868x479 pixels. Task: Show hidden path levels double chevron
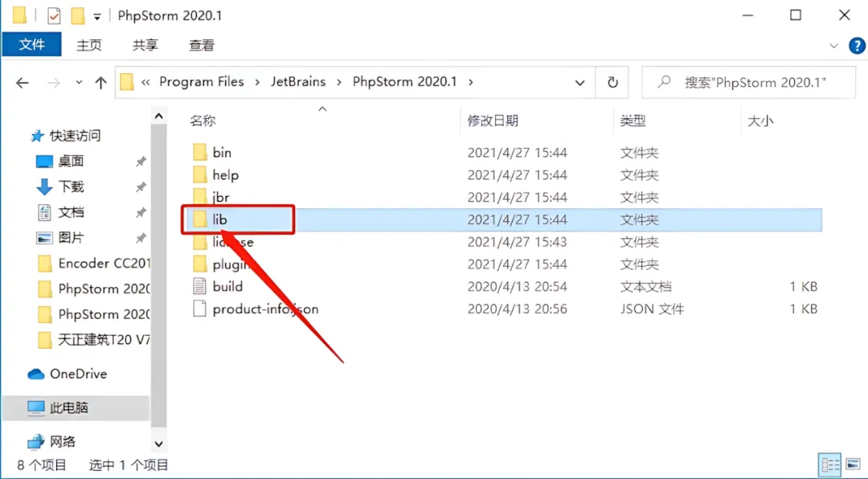point(145,82)
